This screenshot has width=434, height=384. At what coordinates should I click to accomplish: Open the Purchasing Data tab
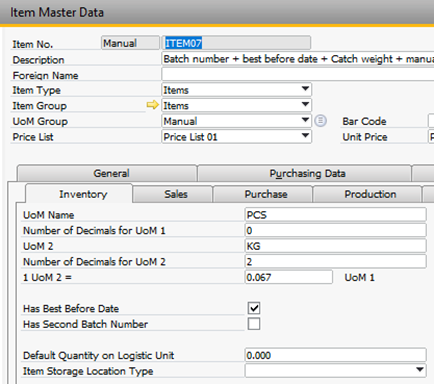(305, 173)
